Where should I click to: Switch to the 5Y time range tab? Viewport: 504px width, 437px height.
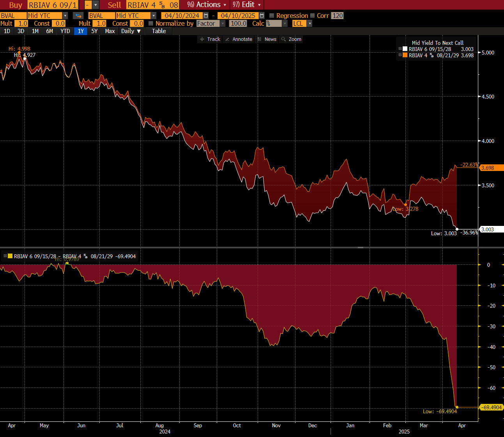(x=94, y=31)
